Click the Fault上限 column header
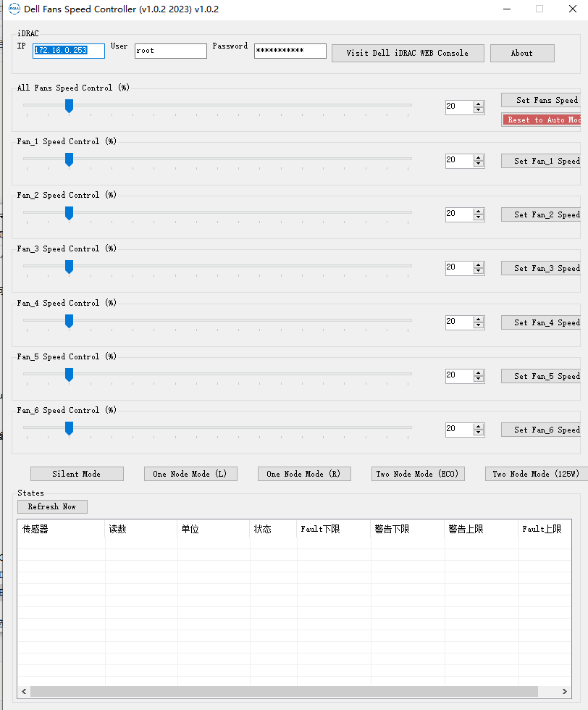This screenshot has height=710, width=588. (x=545, y=529)
